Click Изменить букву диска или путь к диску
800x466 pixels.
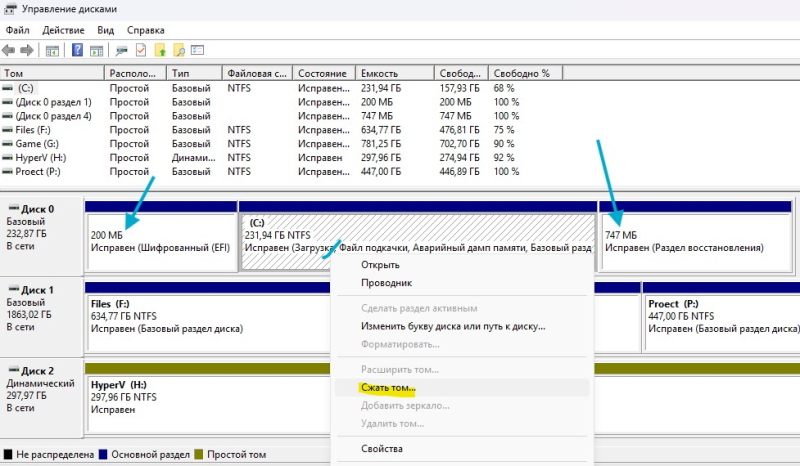click(x=452, y=326)
